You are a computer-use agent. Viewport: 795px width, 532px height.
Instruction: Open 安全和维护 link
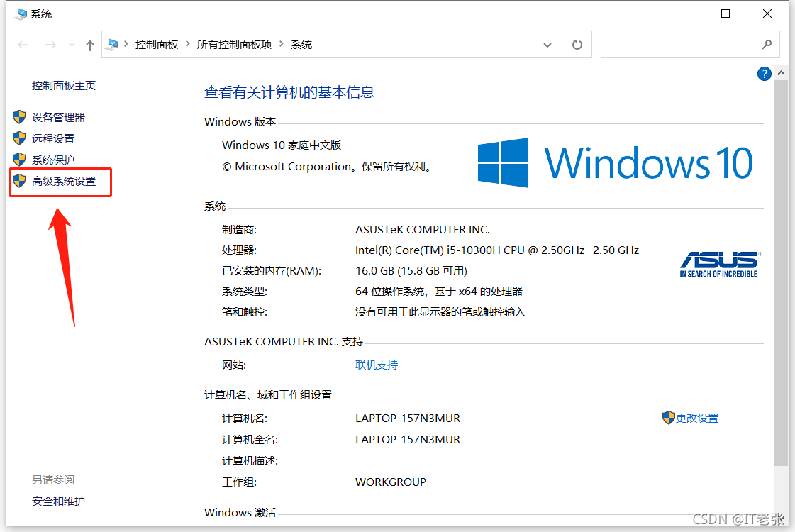click(58, 501)
